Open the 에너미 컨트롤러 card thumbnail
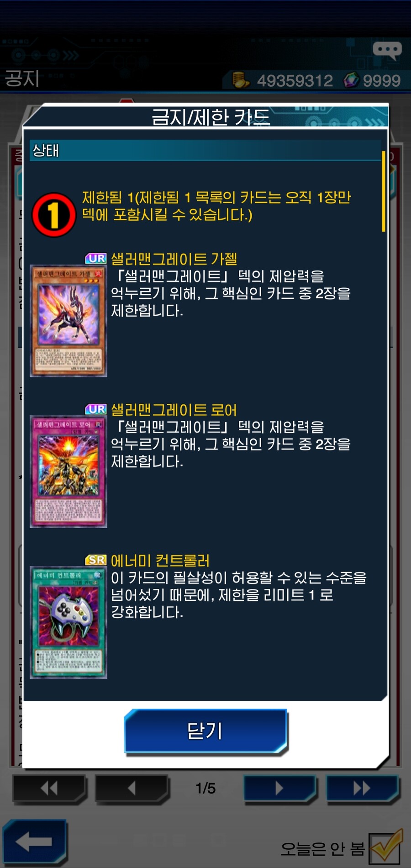Image resolution: width=411 pixels, height=868 pixels. click(68, 623)
